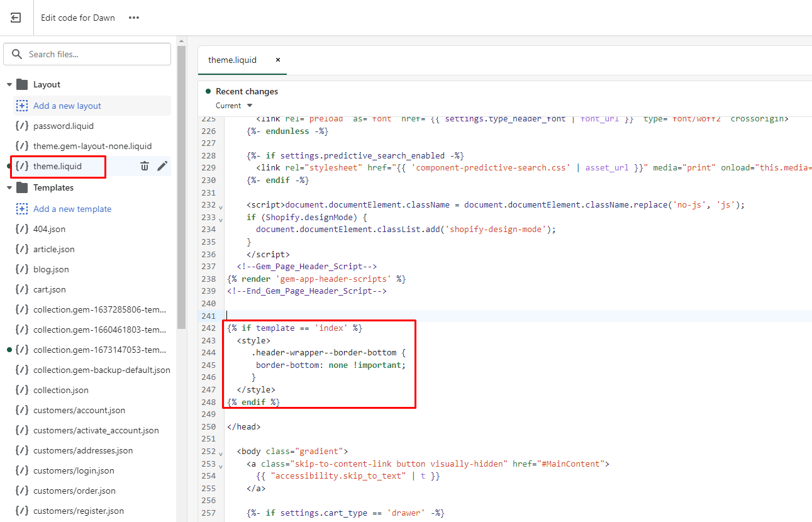
Task: Click the Layout folder icon
Action: click(22, 84)
